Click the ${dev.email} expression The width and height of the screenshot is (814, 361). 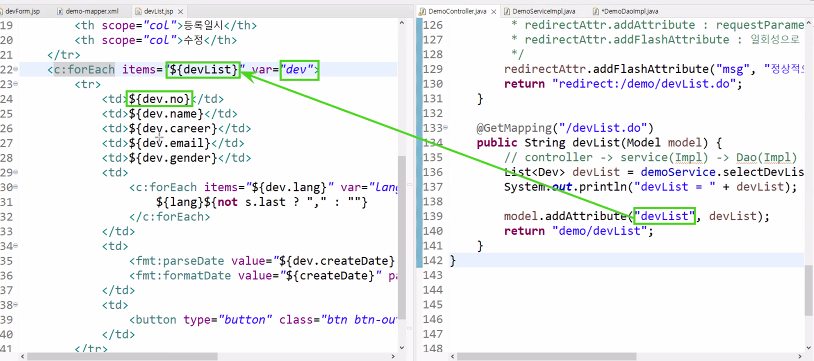coord(169,143)
